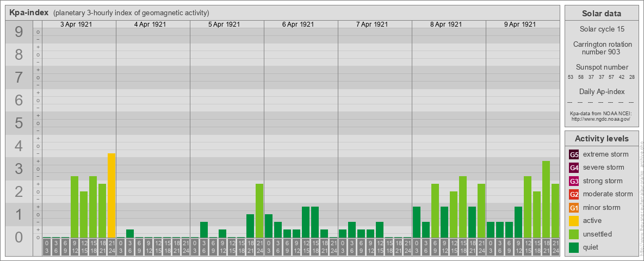The image size is (644, 261).
Task: Click the planetary 3-hourly index subtitle
Action: coord(131,13)
